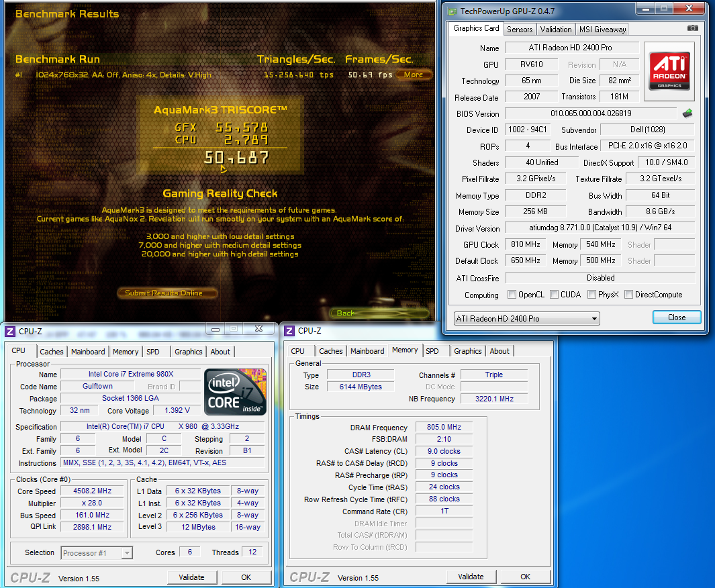Click the BIOS Version field value
The width and height of the screenshot is (715, 588).
[x=591, y=113]
